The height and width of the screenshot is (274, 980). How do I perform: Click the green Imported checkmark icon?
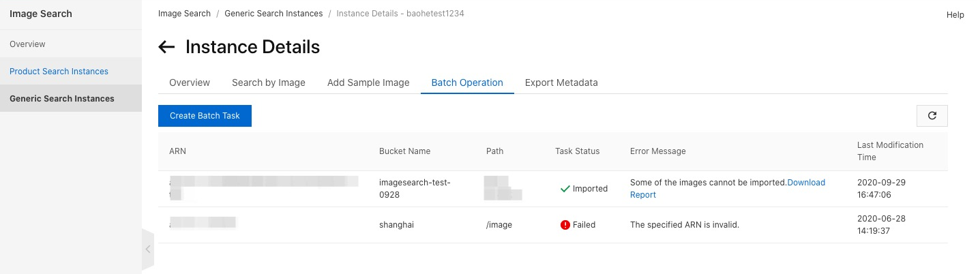[x=565, y=189]
